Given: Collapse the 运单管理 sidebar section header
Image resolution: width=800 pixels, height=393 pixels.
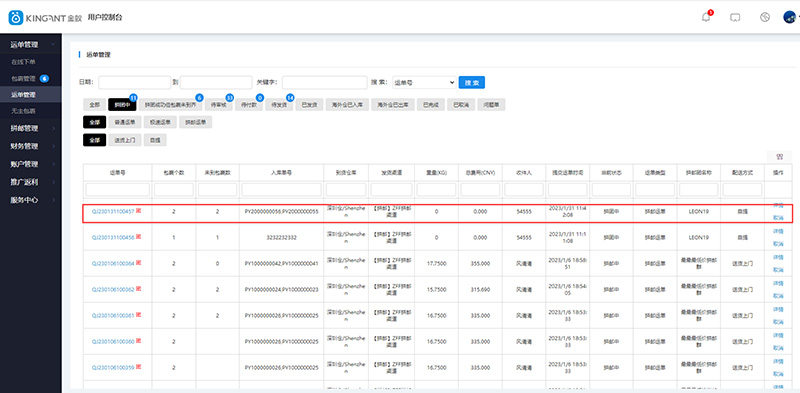Looking at the screenshot, I should (x=31, y=44).
